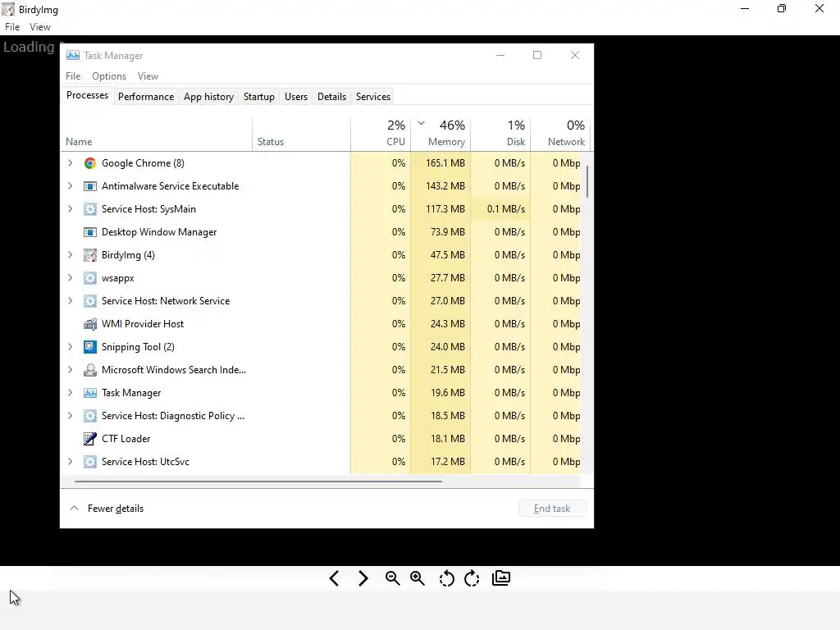Go to the previous image
Screen dimensions: 840x630
[335, 578]
